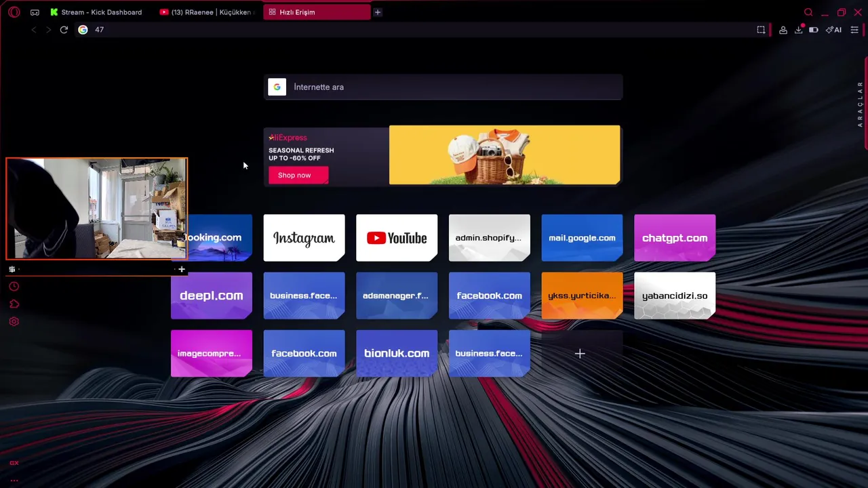
Task: Open the Extensions cube icon in the sidebar
Action: click(14, 304)
